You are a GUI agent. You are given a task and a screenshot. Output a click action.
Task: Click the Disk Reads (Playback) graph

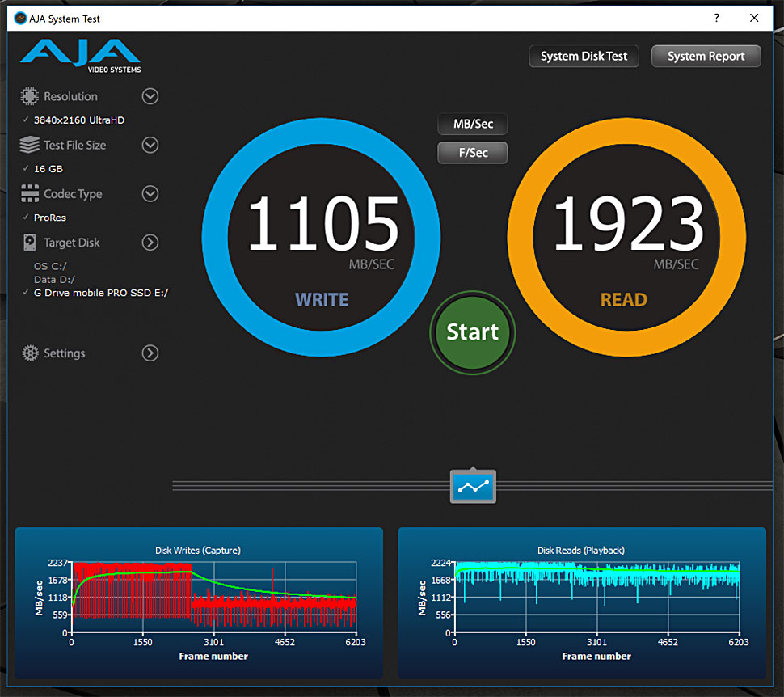tap(582, 602)
